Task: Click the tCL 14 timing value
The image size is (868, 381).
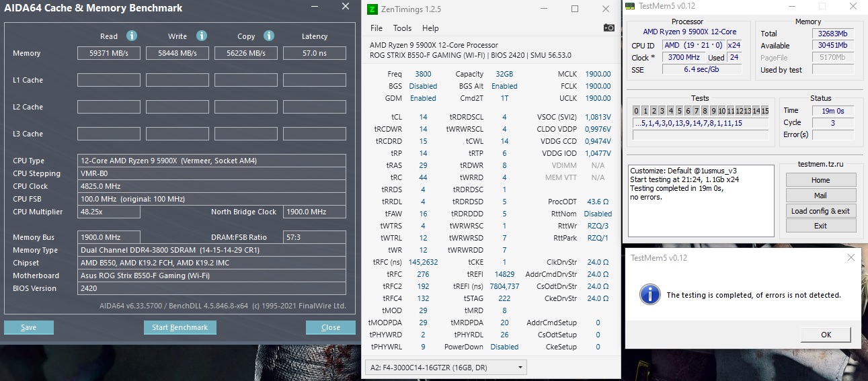Action: [423, 117]
